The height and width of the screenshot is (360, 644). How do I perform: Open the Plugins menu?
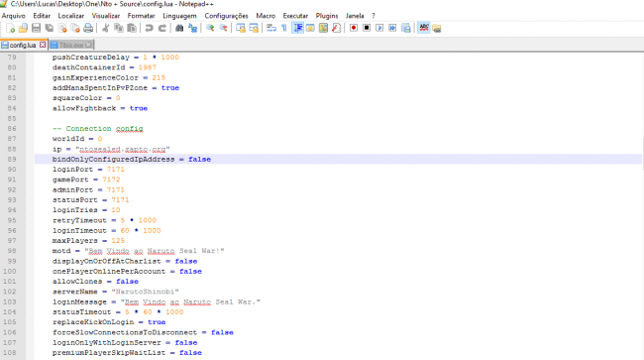pos(327,16)
